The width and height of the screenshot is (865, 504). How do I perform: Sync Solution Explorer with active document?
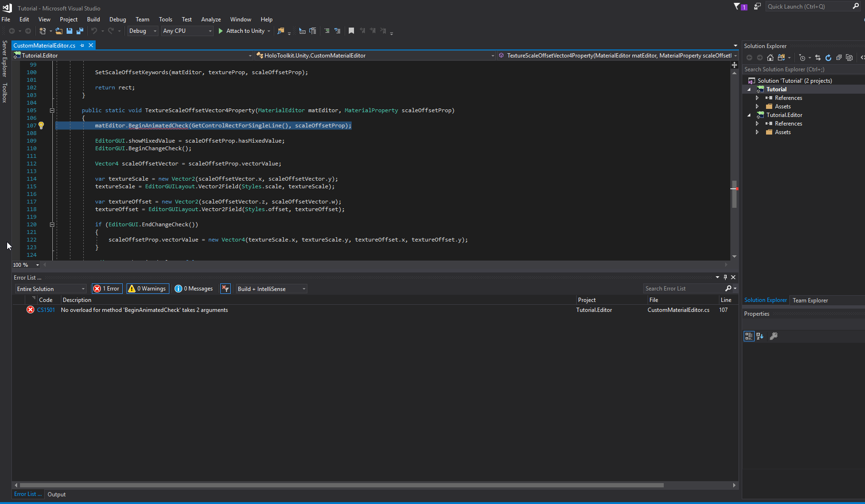coord(818,58)
